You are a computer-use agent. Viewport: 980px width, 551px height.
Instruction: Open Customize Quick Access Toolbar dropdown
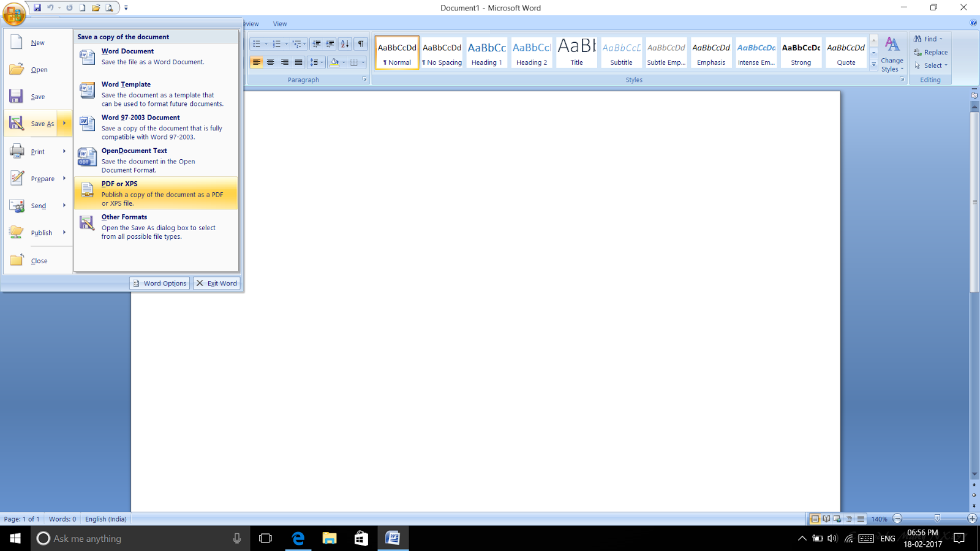click(x=126, y=8)
